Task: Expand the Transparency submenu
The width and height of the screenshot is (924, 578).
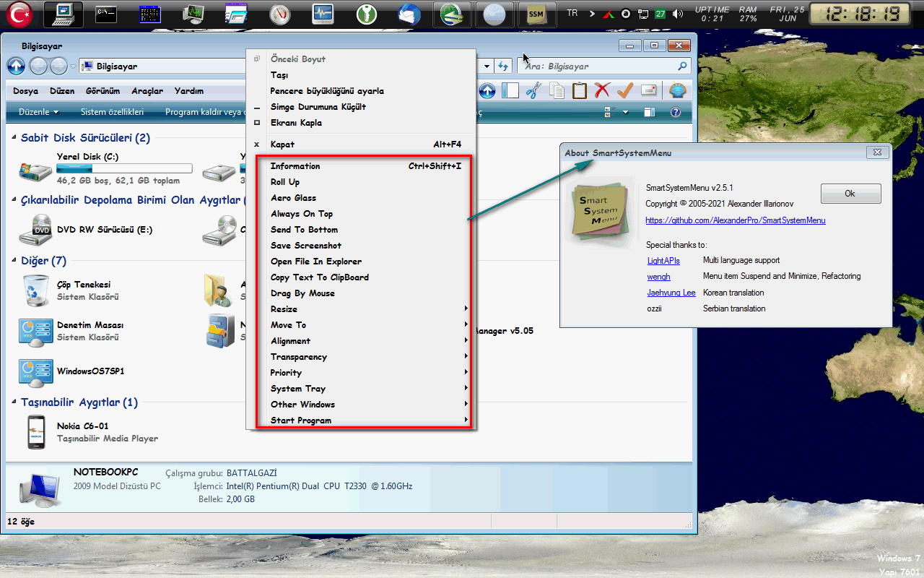Action: (x=362, y=357)
